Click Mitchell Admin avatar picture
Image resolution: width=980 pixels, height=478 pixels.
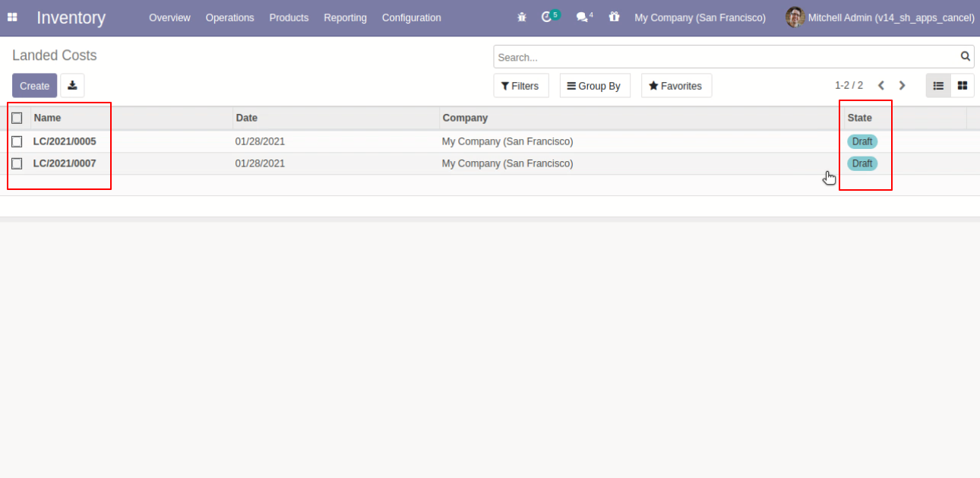coord(795,17)
